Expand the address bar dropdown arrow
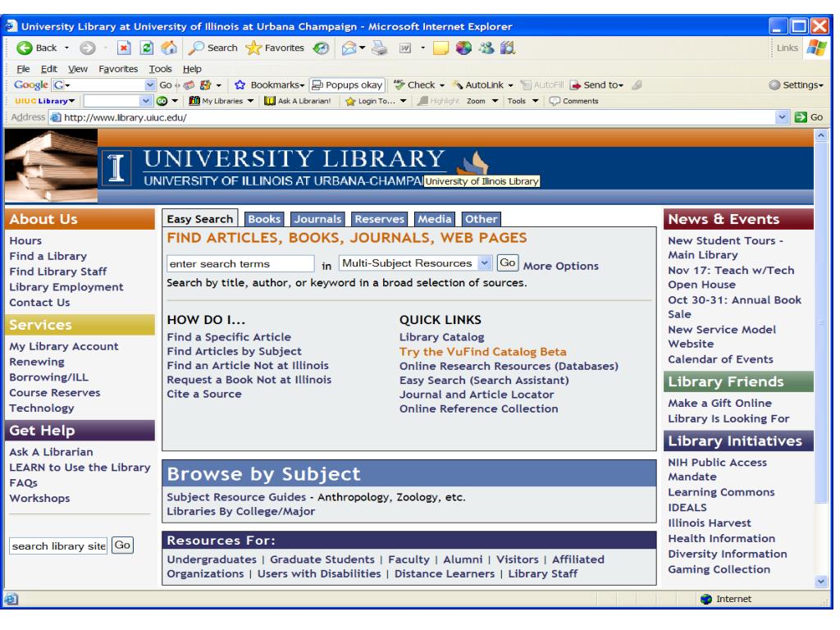Image resolution: width=840 pixels, height=630 pixels. (x=782, y=116)
